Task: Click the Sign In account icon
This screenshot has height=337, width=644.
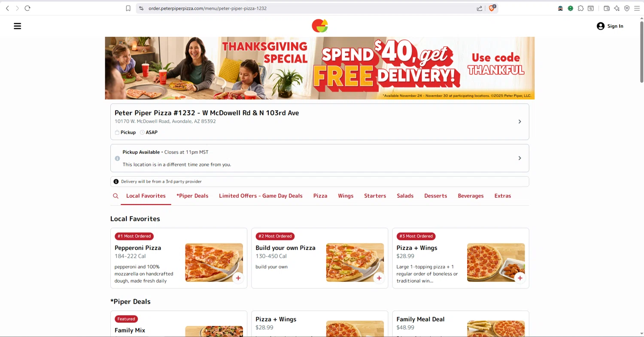Action: click(x=601, y=26)
